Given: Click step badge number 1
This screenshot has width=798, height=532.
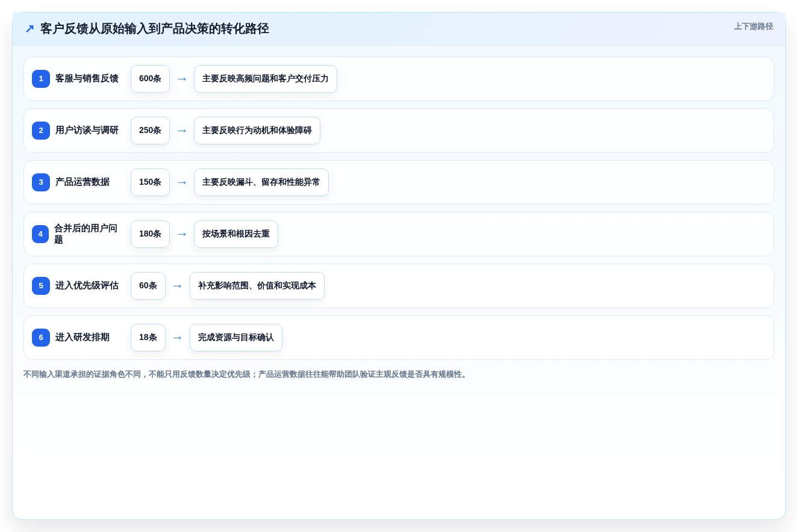Looking at the screenshot, I should [x=41, y=79].
